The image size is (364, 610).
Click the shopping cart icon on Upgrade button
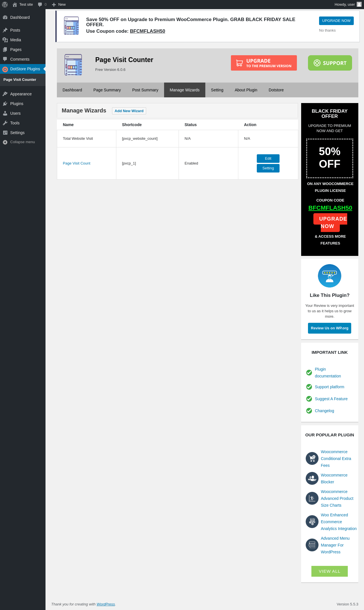pos(239,63)
